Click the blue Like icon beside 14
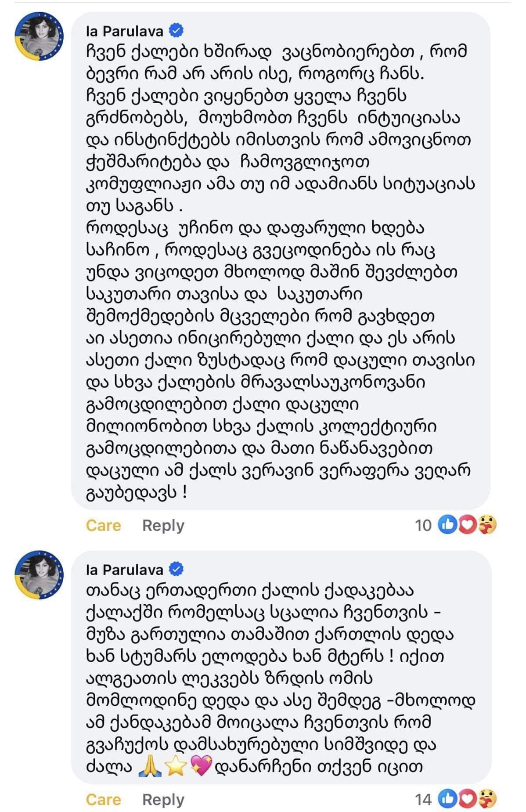 click(448, 799)
